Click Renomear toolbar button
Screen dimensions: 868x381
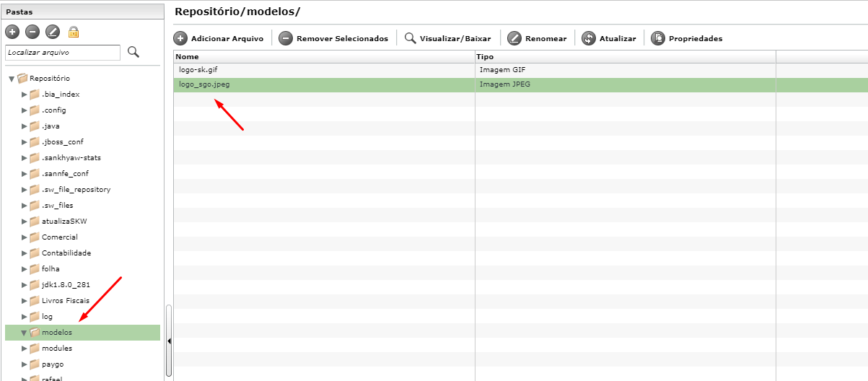[537, 38]
